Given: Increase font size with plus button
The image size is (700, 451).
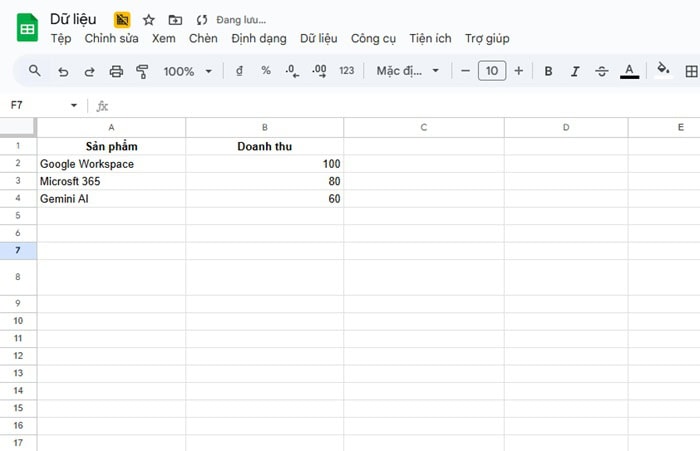Looking at the screenshot, I should point(518,71).
